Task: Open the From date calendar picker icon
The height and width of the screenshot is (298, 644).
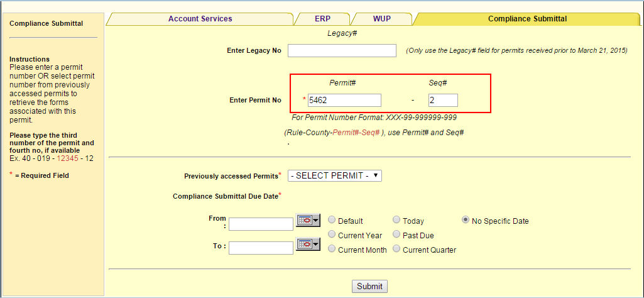Action: [x=308, y=221]
